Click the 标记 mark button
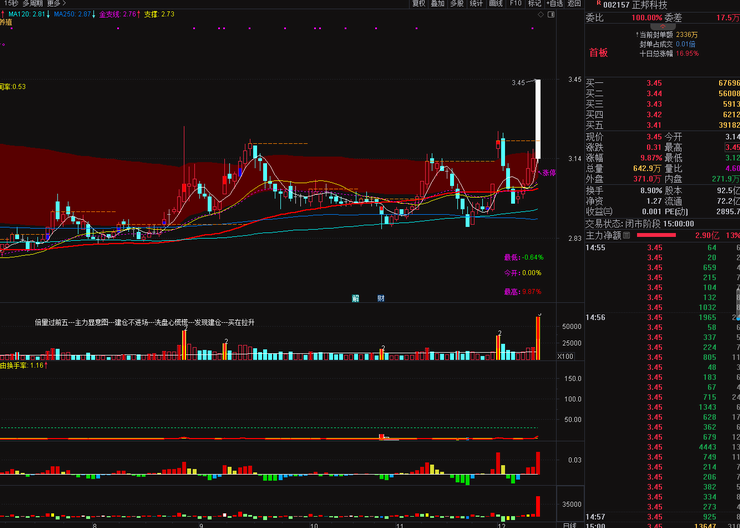 coord(535,4)
